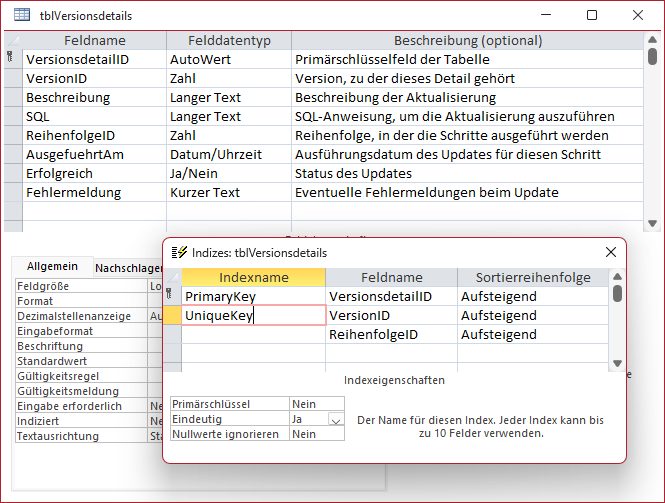The width and height of the screenshot is (665, 503).
Task: Click the Feldgröße property label
Action: coord(81,286)
